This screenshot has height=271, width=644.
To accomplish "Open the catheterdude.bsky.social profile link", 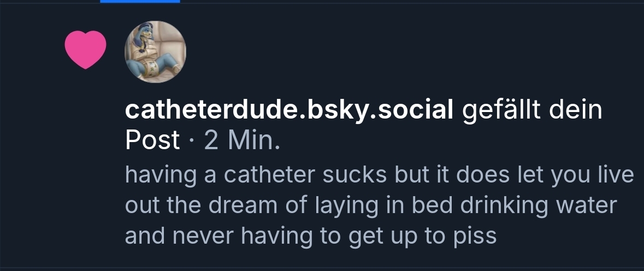I will pyautogui.click(x=289, y=110).
